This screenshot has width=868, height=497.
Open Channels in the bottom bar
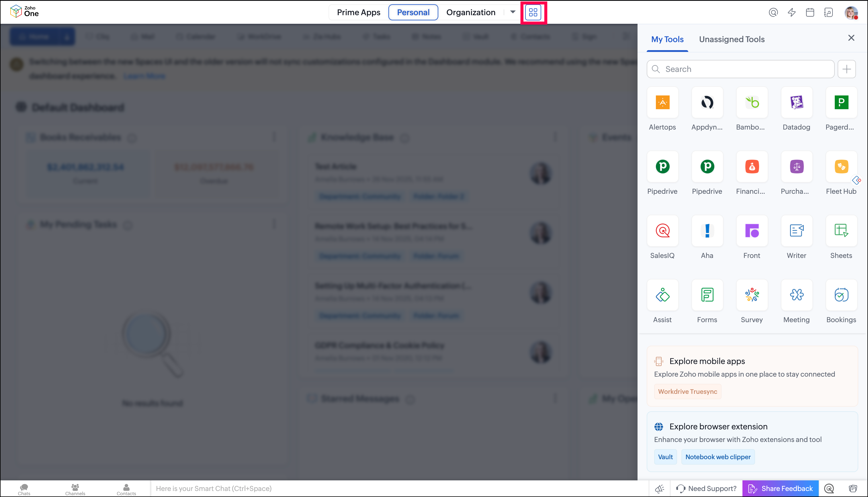(75, 489)
